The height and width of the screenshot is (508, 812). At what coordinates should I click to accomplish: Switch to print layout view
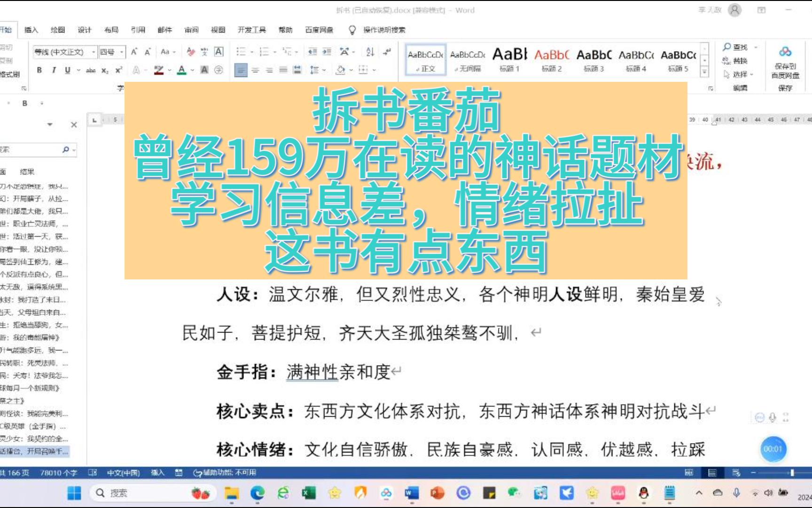pos(712,473)
